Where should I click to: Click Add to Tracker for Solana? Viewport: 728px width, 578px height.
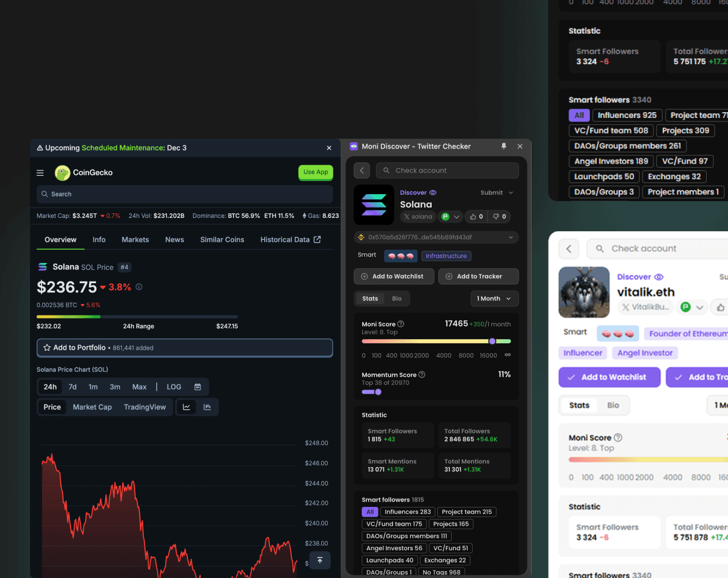[x=478, y=276]
